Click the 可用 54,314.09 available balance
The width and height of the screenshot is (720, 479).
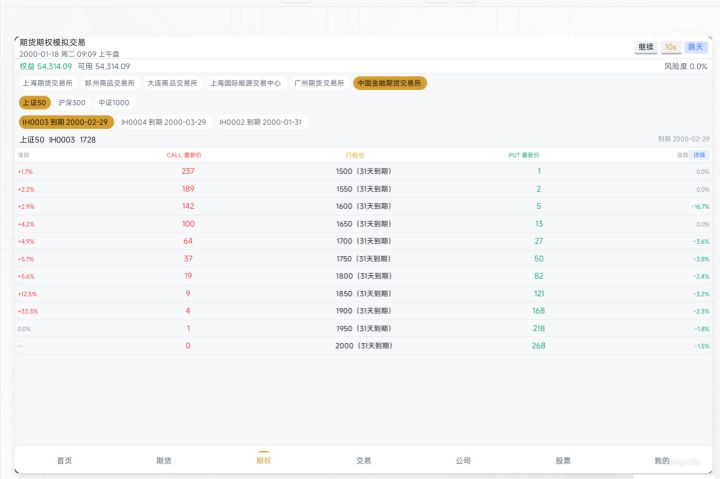coord(104,67)
